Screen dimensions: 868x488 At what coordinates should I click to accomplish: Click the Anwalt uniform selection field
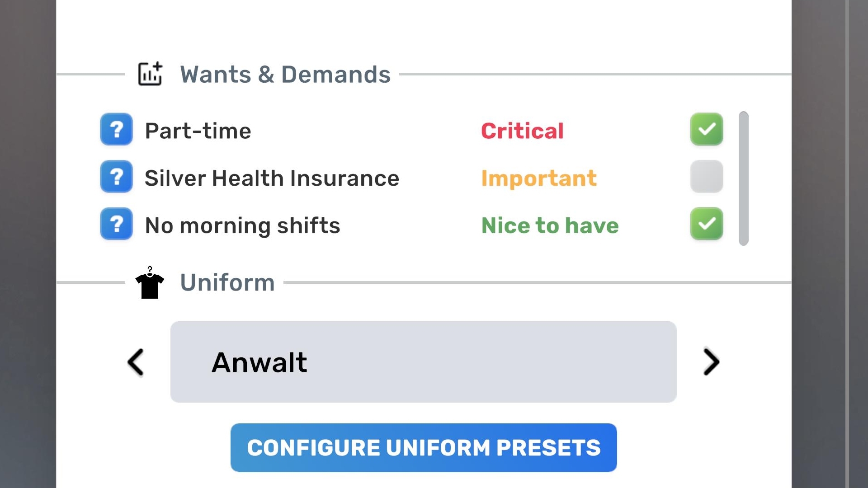coord(423,362)
